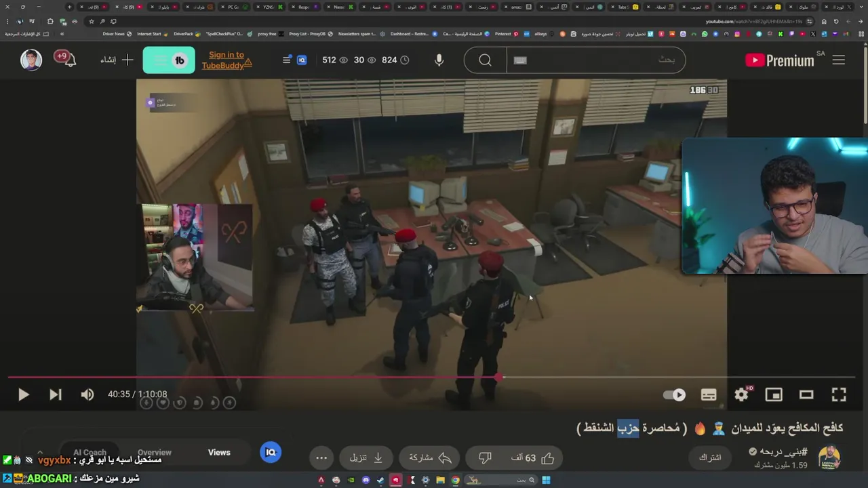Open more actions three-dot menu
Screen dimensions: 868x488
click(x=321, y=458)
